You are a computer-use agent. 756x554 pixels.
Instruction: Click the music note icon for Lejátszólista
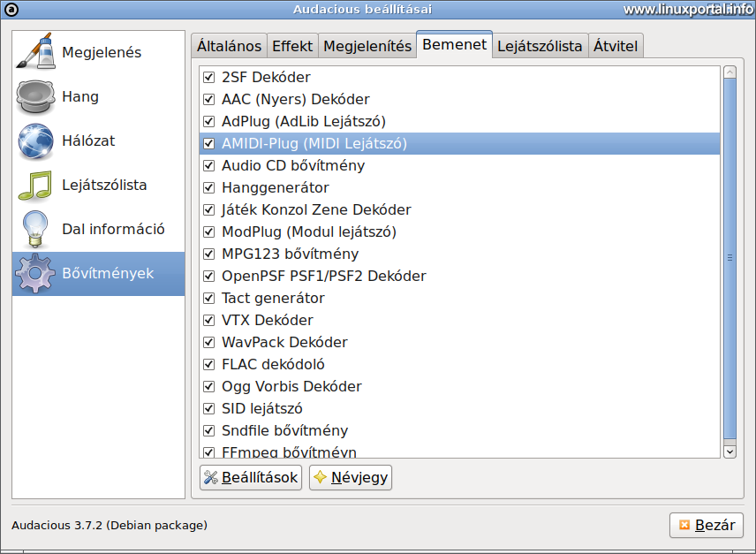[34, 186]
